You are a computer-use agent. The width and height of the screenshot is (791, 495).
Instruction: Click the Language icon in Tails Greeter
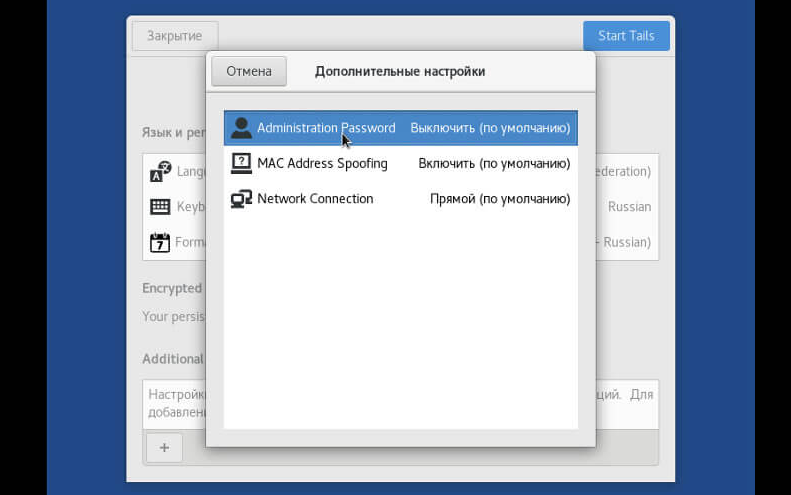click(160, 172)
